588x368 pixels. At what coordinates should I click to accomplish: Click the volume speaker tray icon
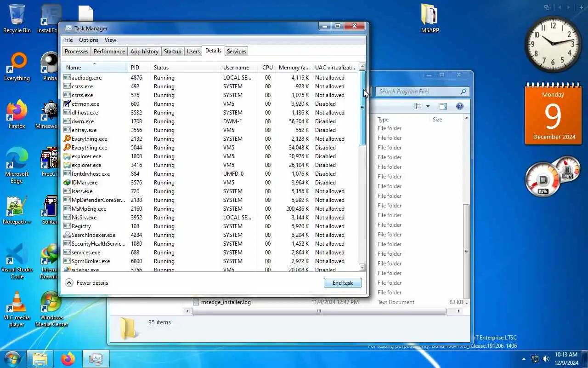(546, 359)
